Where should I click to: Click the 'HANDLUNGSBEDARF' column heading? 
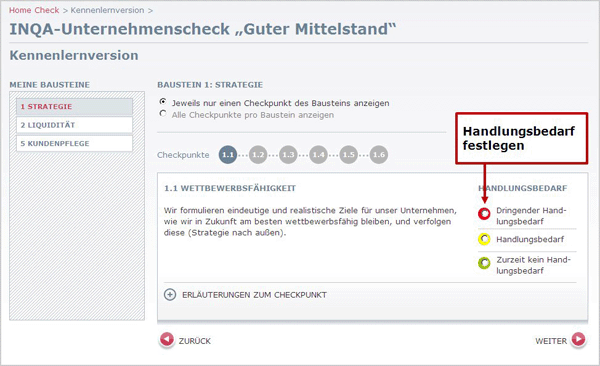coord(523,188)
